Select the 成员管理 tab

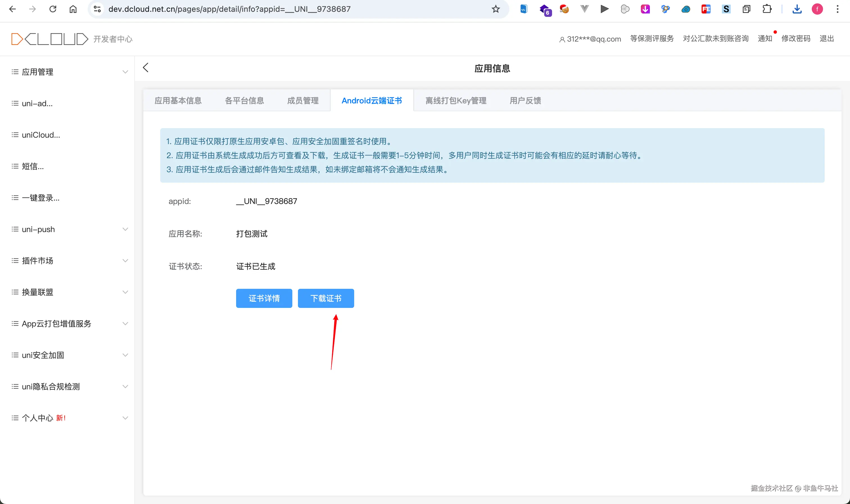click(303, 101)
